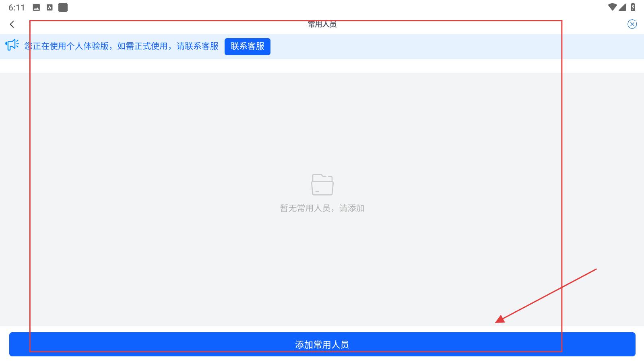
Task: Tap the 6:11 clock in status bar
Action: [x=17, y=8]
